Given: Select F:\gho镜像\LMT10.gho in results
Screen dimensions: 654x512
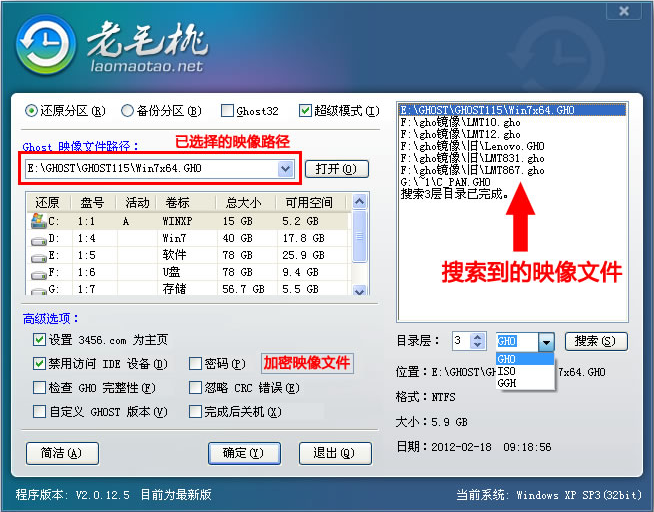Looking at the screenshot, I should click(512, 122).
